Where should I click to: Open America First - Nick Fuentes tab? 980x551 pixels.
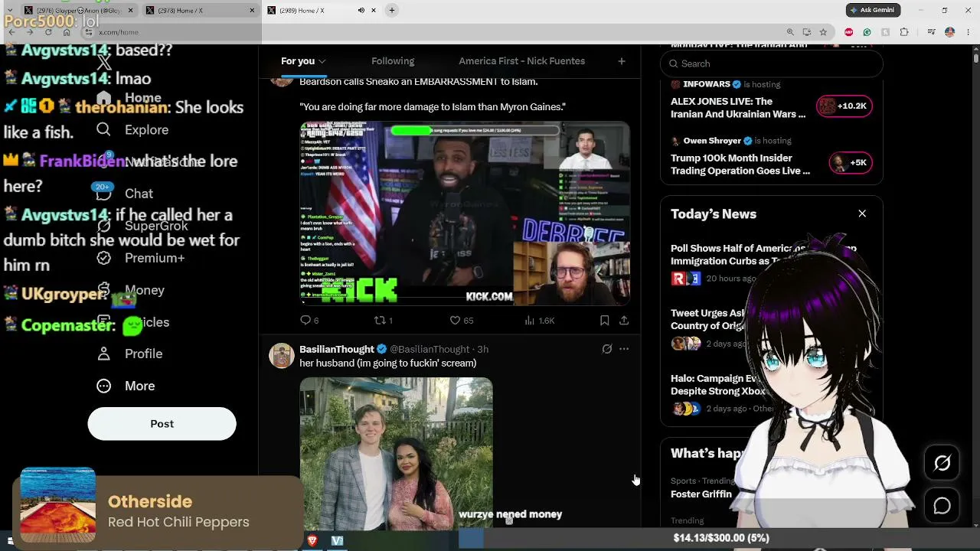pyautogui.click(x=521, y=61)
